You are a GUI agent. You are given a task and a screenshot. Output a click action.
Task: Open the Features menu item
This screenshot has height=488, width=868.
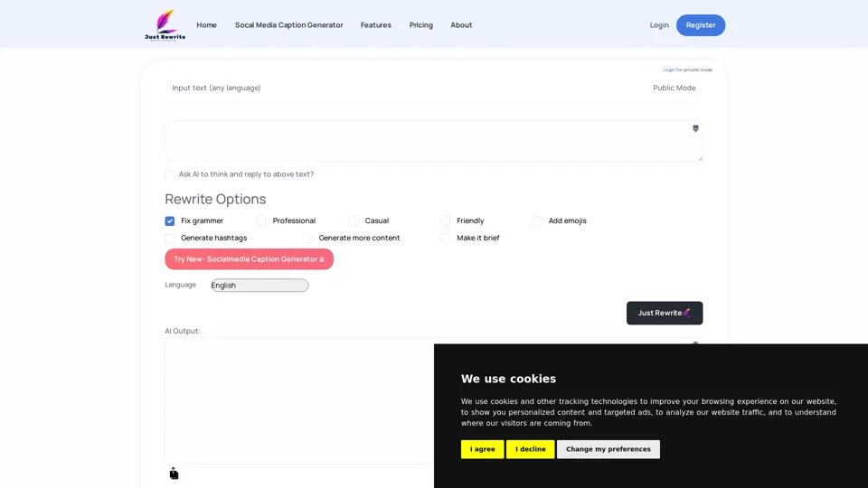pos(375,25)
